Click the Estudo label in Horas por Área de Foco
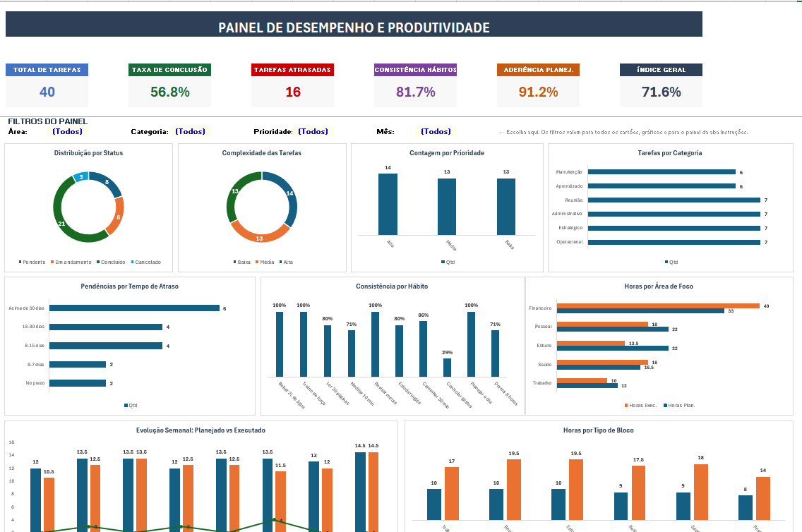Viewport: 802px width, 532px height. coord(544,346)
